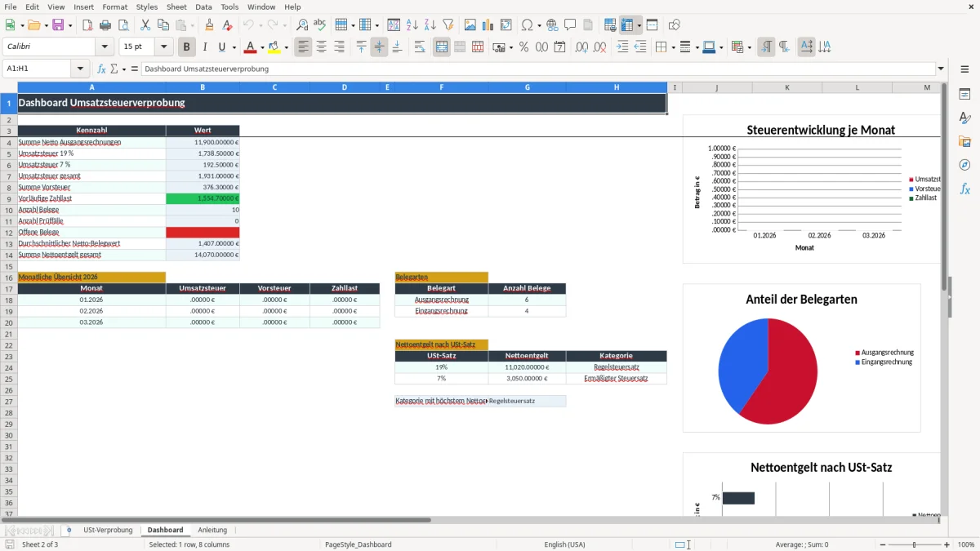Insert a hyperlink
This screenshot has width=980, height=551.
[x=553, y=25]
